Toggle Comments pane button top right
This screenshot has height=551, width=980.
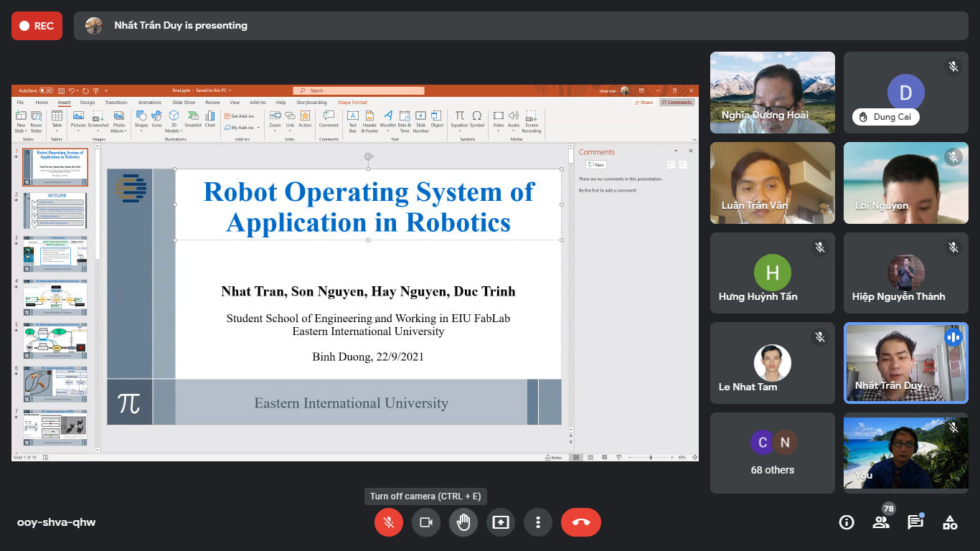[677, 103]
